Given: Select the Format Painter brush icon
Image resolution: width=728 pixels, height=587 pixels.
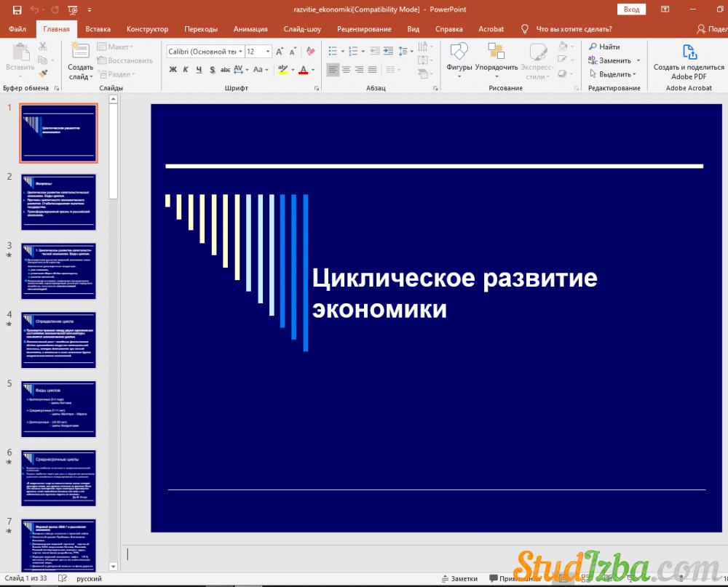Looking at the screenshot, I should 43,73.
